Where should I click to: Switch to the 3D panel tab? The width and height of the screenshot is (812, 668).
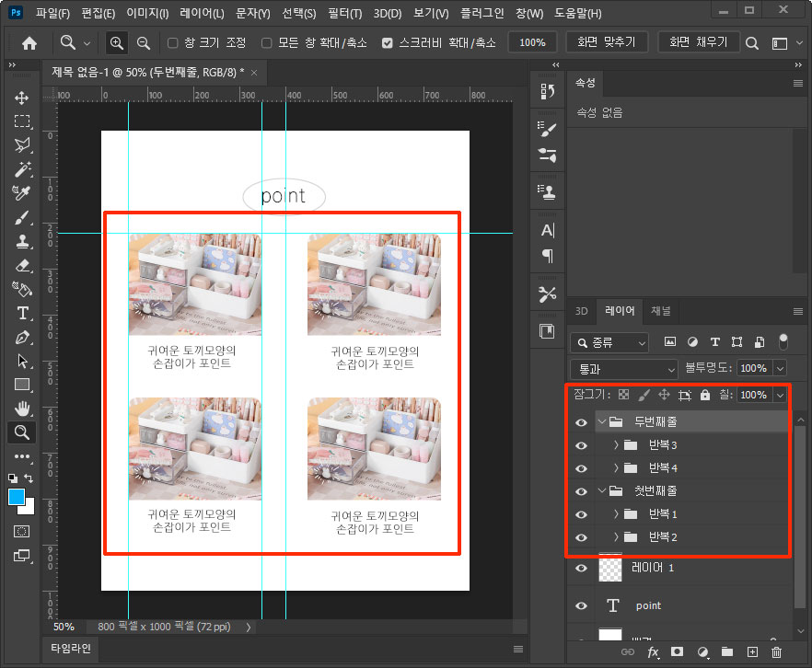pyautogui.click(x=581, y=311)
